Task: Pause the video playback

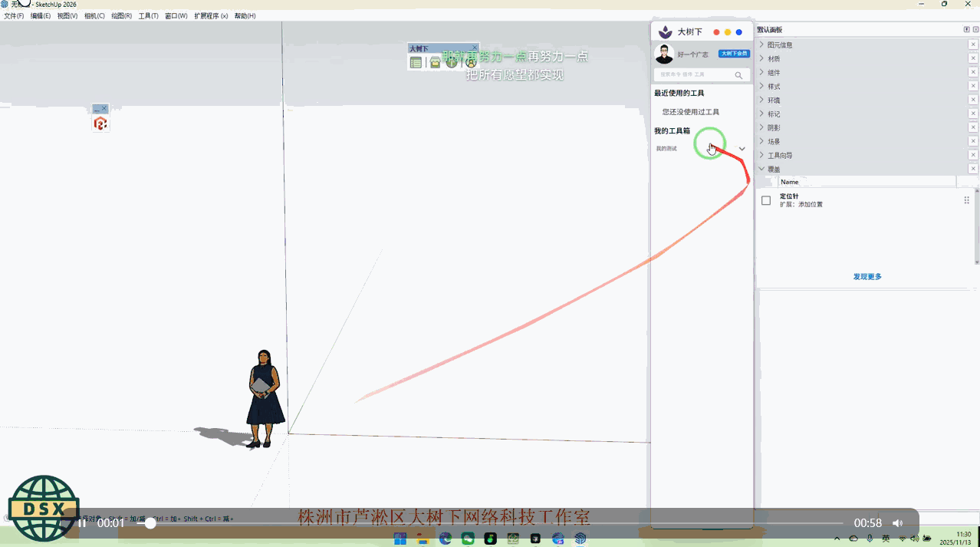Action: point(83,523)
